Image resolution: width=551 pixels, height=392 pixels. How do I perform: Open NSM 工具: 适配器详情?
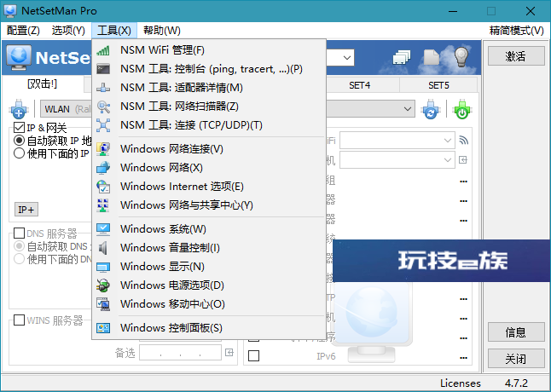[x=209, y=88]
